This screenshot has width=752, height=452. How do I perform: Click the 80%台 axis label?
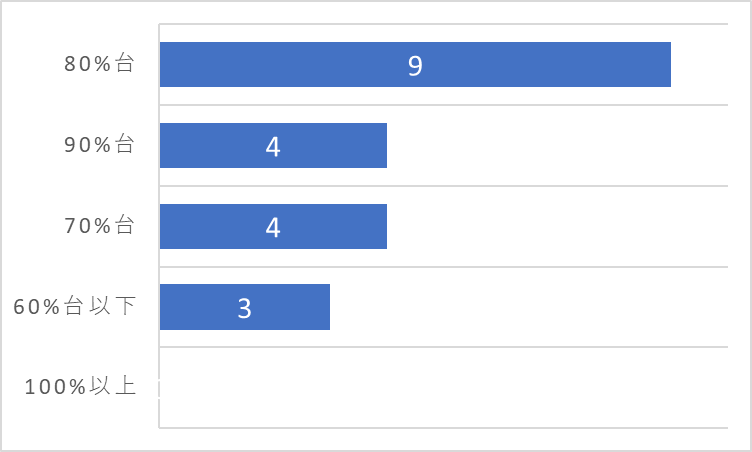(99, 63)
